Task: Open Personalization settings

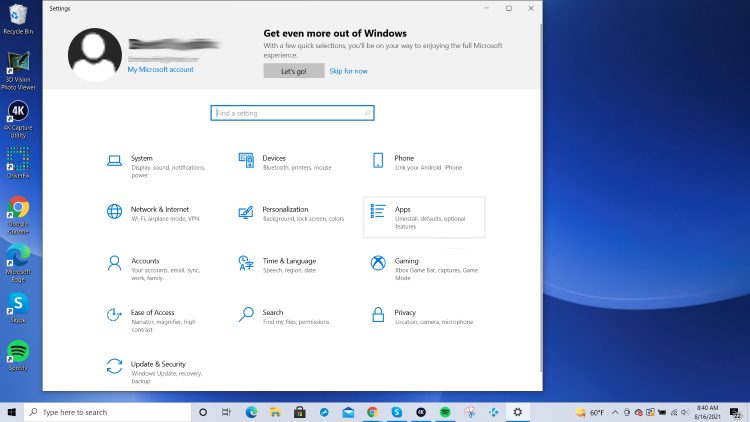Action: (289, 213)
